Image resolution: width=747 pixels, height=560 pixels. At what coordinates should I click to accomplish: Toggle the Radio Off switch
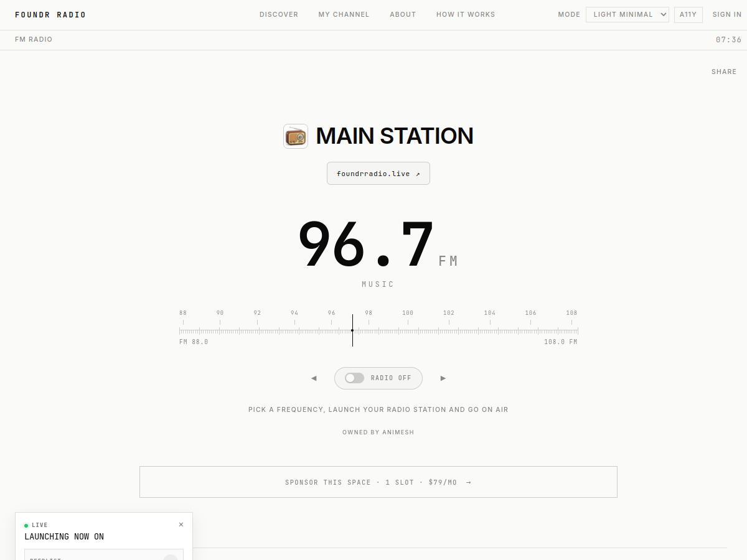click(378, 378)
